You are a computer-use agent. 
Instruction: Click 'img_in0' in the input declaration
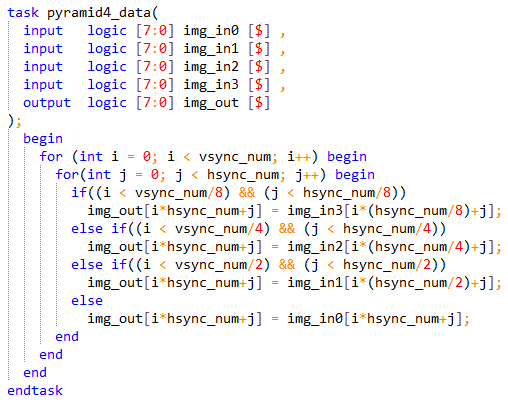click(211, 31)
